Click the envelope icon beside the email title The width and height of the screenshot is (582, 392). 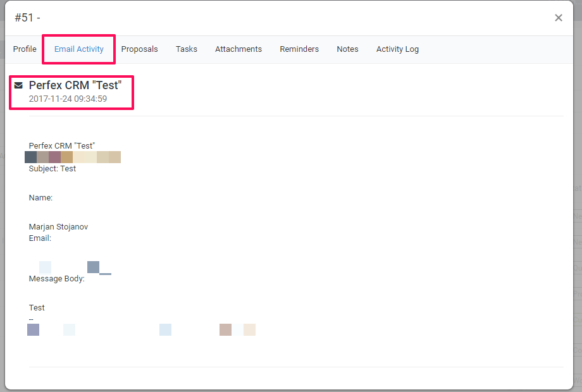click(x=18, y=85)
